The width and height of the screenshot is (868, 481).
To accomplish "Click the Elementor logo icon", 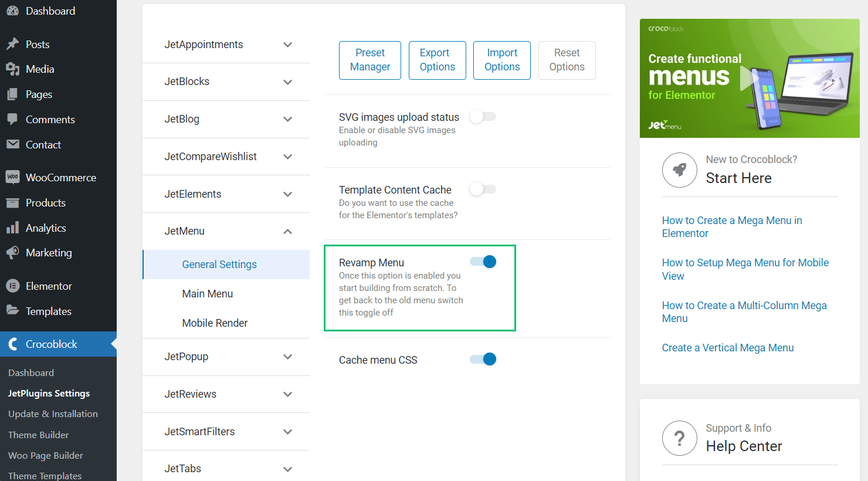I will (x=12, y=286).
